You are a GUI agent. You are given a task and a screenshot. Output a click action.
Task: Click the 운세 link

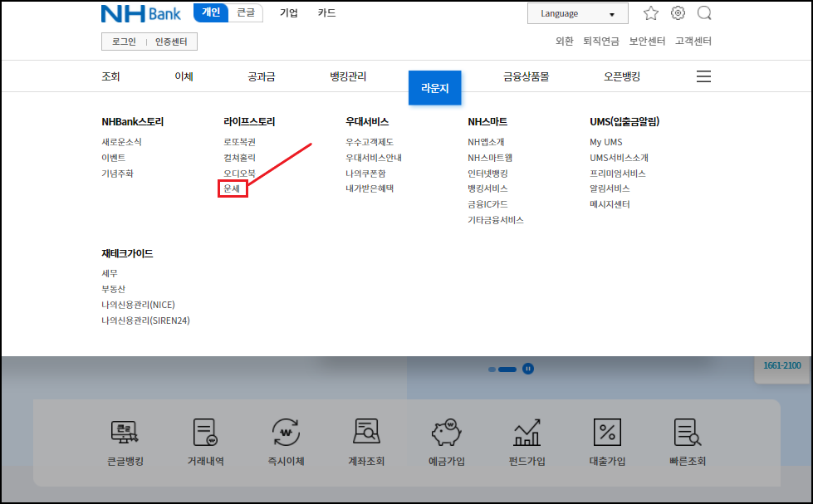pos(232,188)
